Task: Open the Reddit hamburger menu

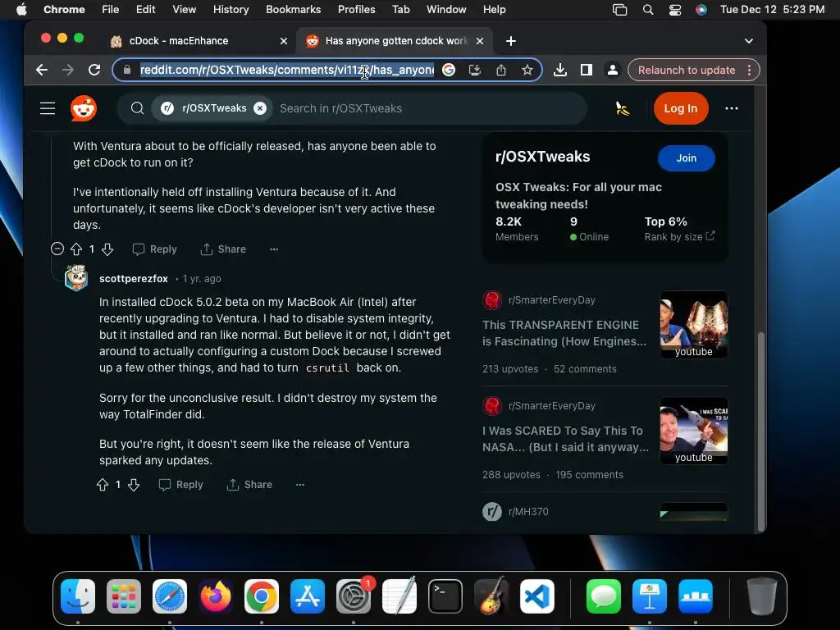Action: [48, 108]
